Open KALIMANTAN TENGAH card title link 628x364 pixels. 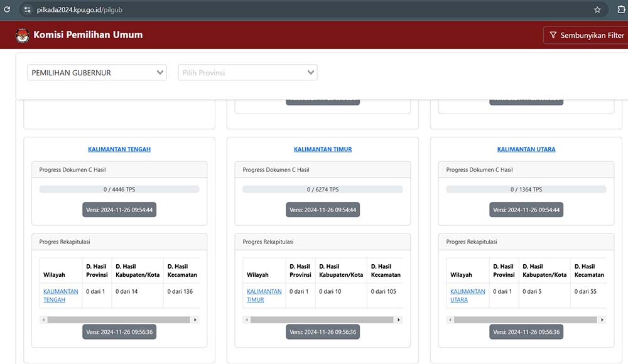[x=119, y=149]
